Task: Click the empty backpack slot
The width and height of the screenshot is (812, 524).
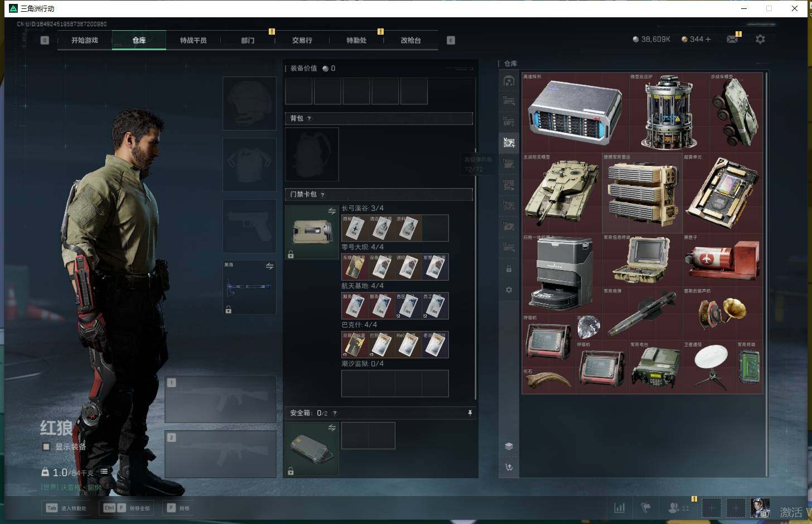Action: (312, 154)
